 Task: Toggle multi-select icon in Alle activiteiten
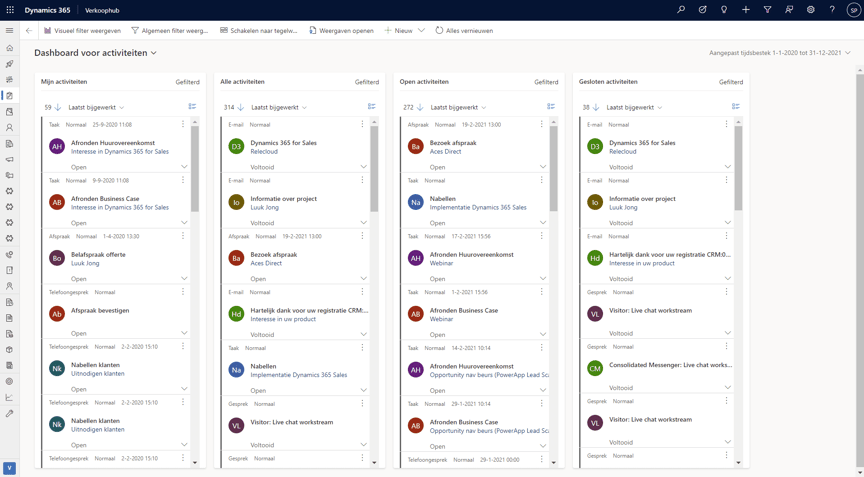pyautogui.click(x=372, y=106)
